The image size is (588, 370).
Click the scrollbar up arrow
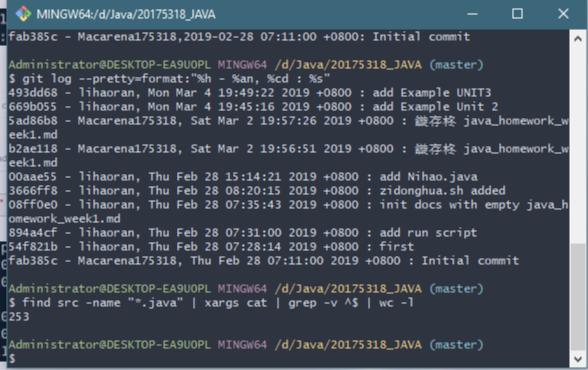pyautogui.click(x=578, y=38)
